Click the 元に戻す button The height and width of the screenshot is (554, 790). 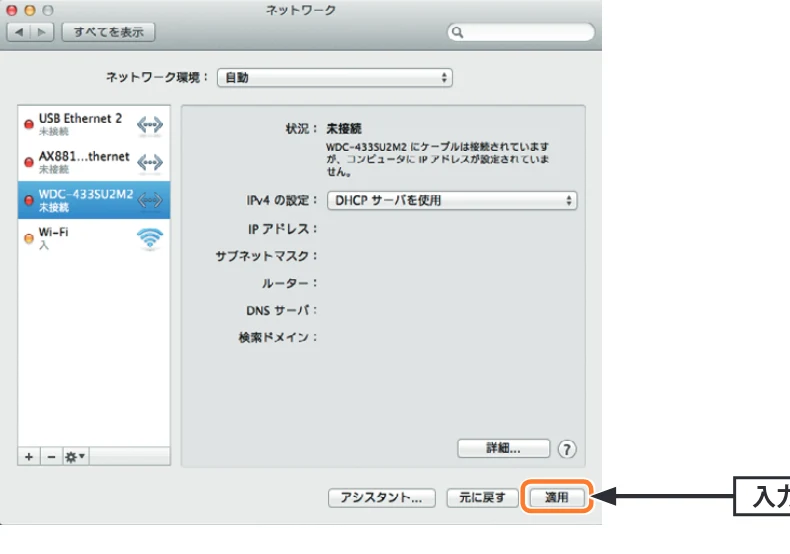click(x=482, y=498)
